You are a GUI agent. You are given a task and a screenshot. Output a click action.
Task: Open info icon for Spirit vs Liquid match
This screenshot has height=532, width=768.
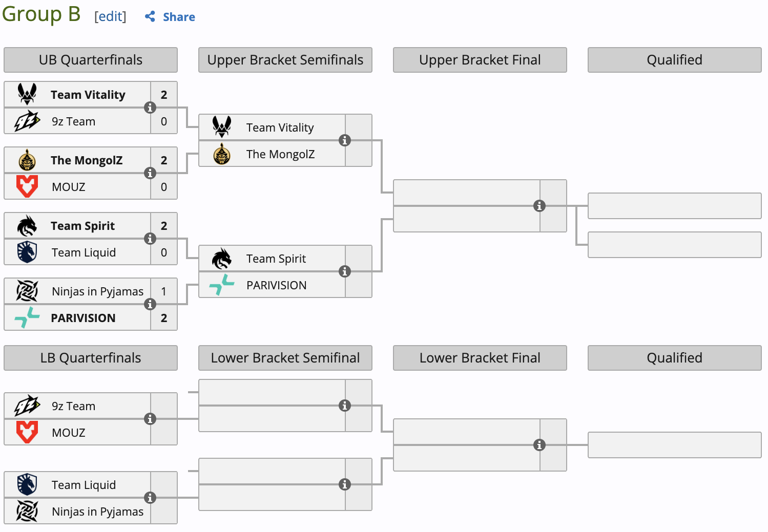pyautogui.click(x=150, y=239)
